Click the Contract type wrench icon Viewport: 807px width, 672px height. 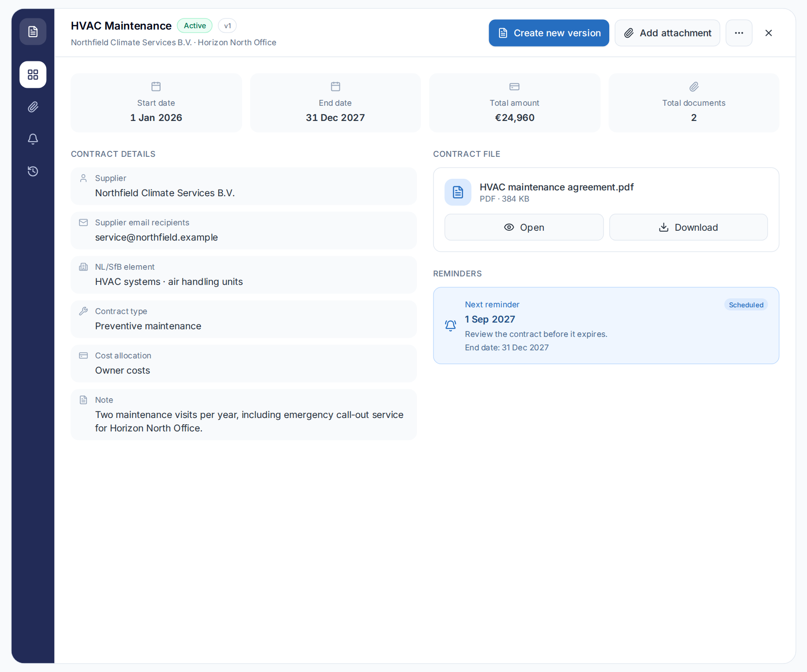(x=83, y=311)
